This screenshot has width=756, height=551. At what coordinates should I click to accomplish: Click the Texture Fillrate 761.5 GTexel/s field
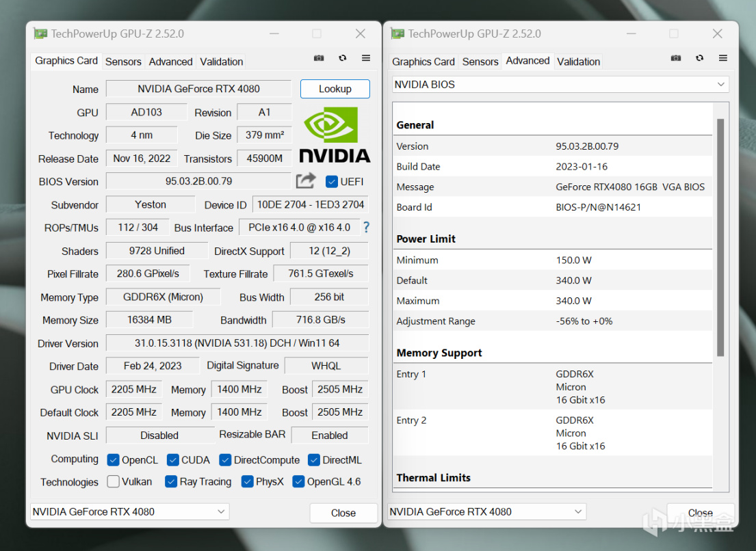[321, 273]
